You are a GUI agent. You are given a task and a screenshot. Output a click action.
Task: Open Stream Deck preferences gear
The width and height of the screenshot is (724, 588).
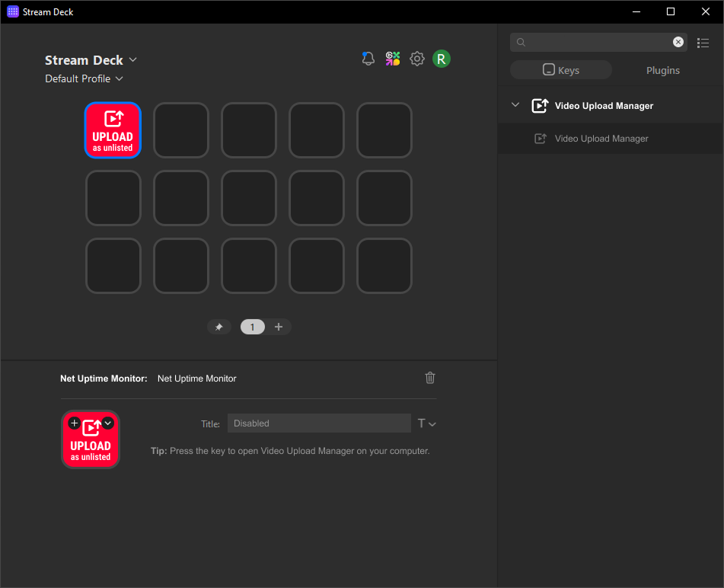click(417, 59)
